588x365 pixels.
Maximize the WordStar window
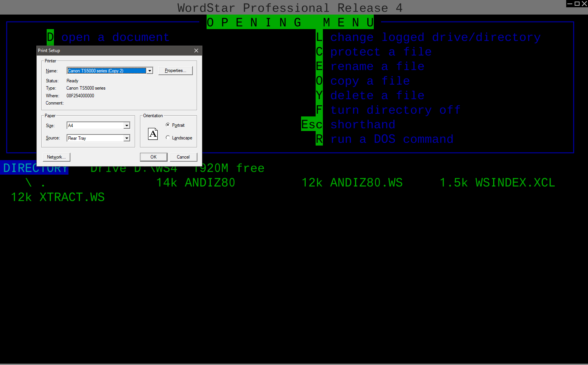coord(577,3)
